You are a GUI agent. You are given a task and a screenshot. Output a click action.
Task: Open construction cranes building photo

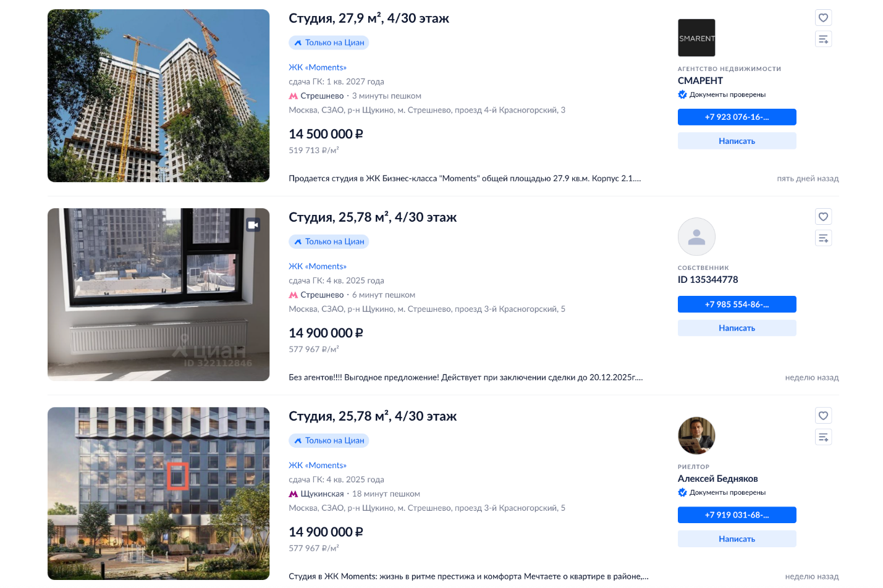pyautogui.click(x=159, y=96)
